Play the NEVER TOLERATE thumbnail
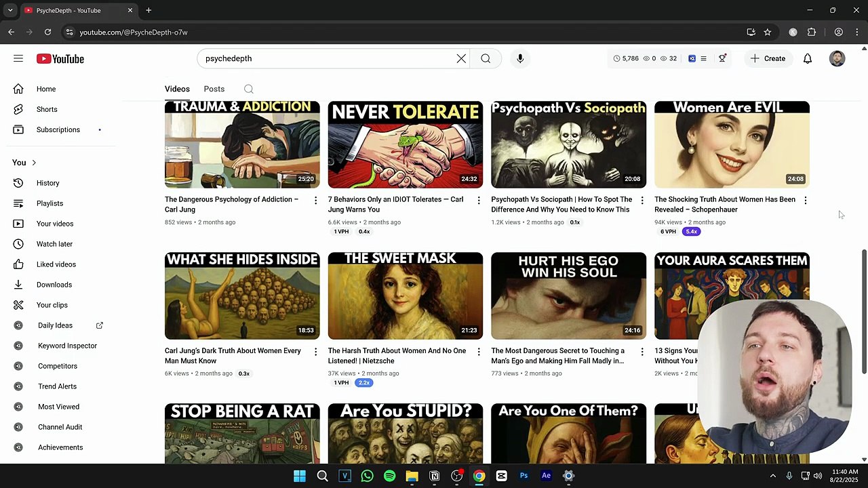 (x=406, y=144)
